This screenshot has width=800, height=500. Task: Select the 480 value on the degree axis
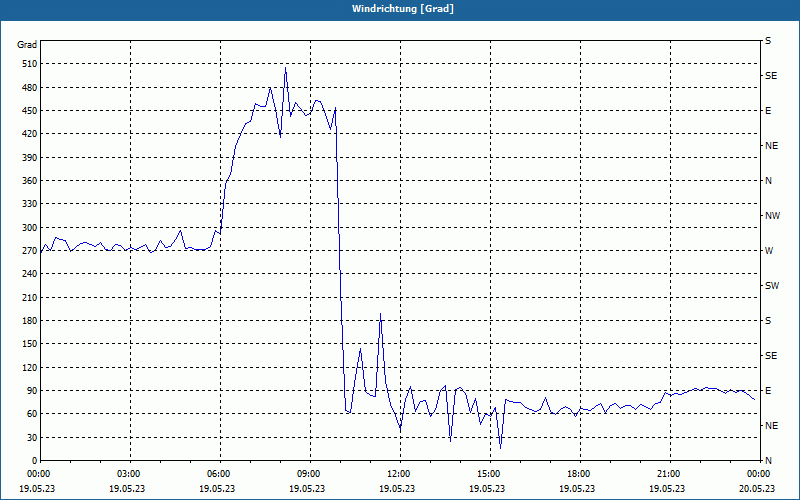(31, 88)
